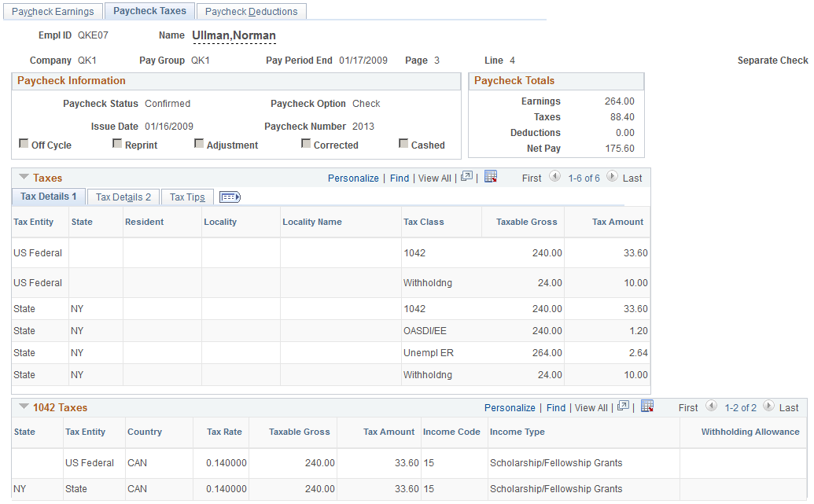Sort by Tax Class column header
The width and height of the screenshot is (814, 504).
coord(424,222)
